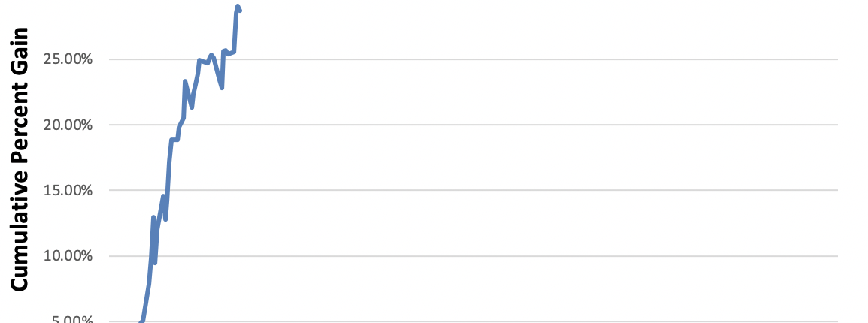The width and height of the screenshot is (868, 323).
Task: Click the line's dip just below 25.00%
Action: click(222, 87)
